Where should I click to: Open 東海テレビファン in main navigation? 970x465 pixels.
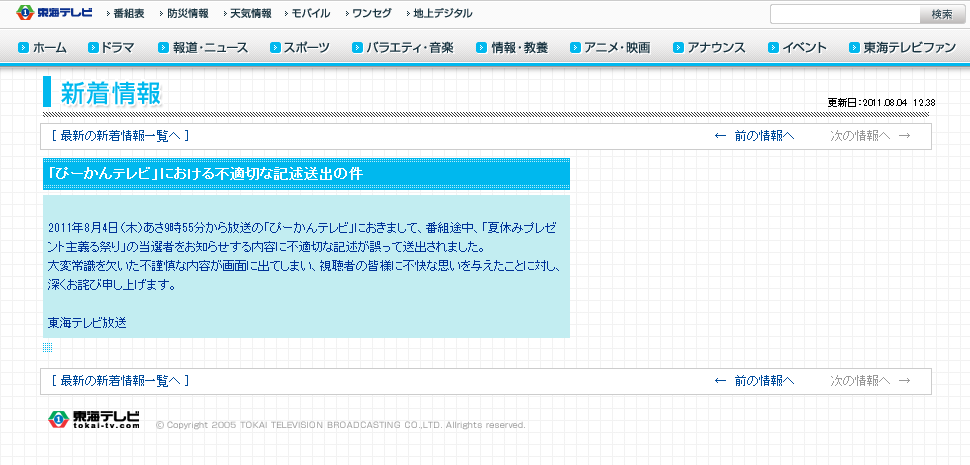910,47
